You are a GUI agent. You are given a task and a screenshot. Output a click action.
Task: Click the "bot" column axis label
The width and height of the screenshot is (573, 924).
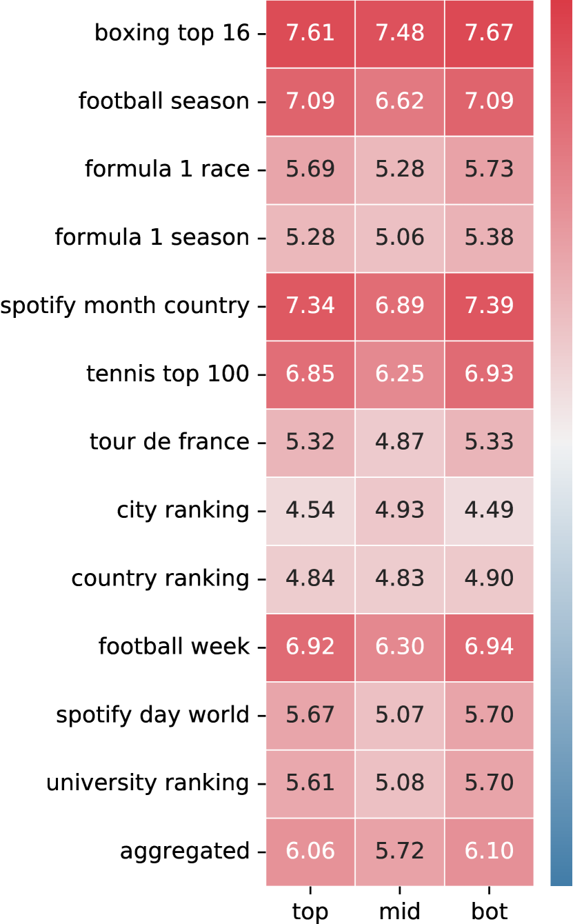click(489, 912)
